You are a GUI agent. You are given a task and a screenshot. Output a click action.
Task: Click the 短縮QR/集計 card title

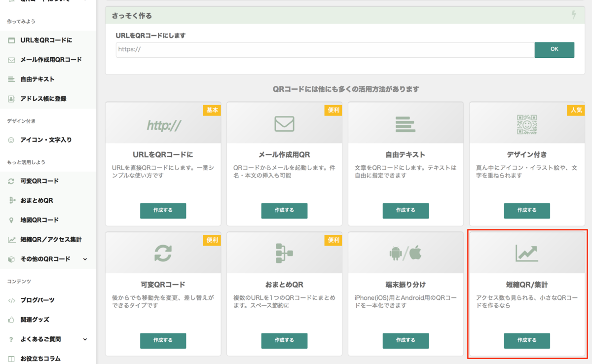(x=527, y=285)
